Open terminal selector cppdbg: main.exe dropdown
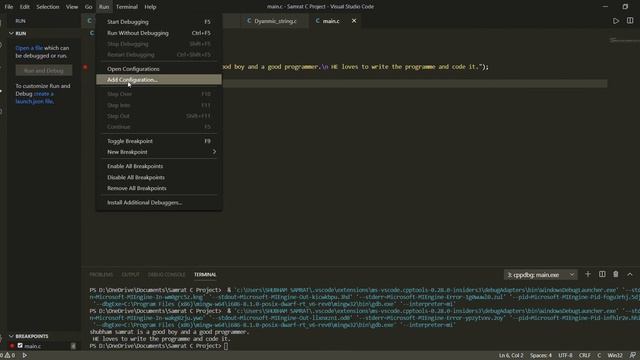This screenshot has height=360, width=640. pos(541,275)
